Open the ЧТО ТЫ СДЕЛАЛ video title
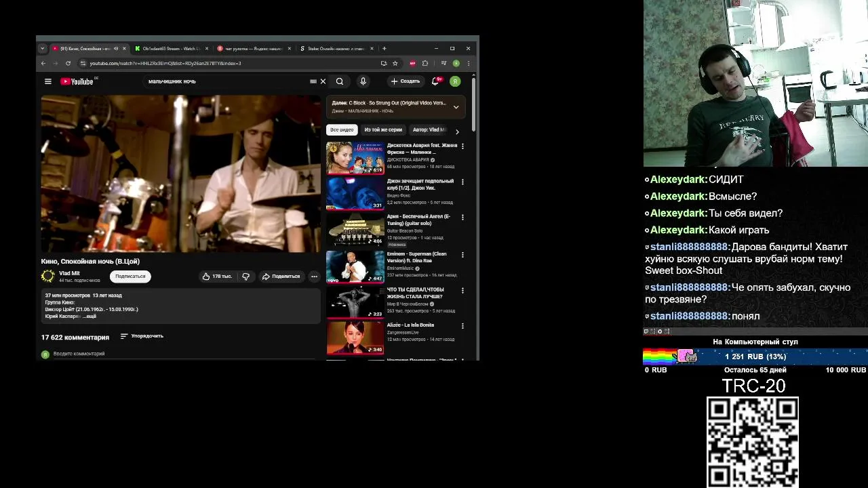Viewport: 868px width, 488px height. [416, 293]
